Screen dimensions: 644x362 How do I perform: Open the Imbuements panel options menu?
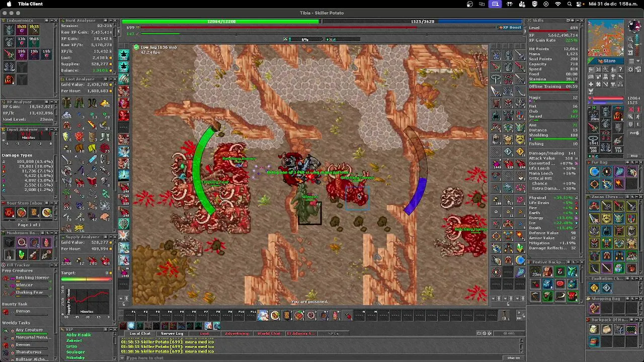point(46,21)
